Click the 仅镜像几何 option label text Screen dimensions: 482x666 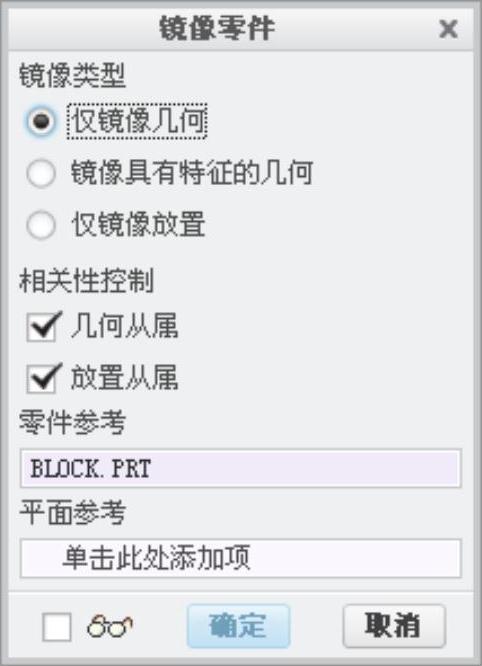click(137, 121)
